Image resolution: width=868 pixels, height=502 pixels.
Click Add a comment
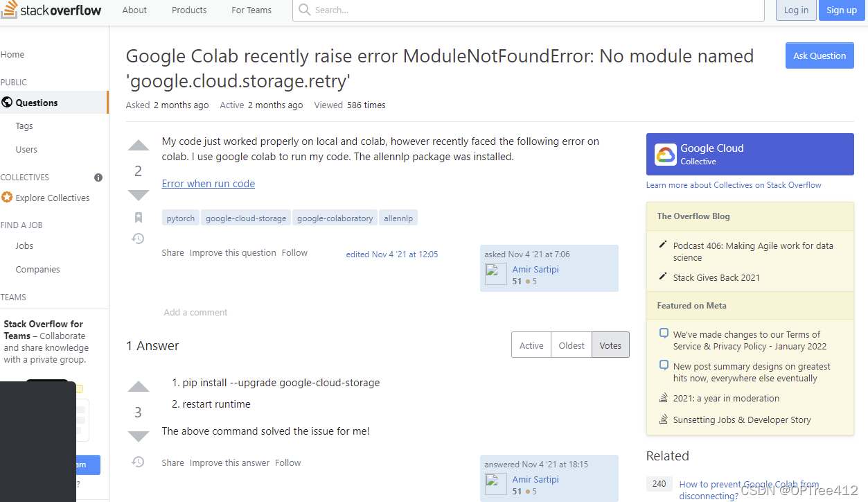pos(195,312)
